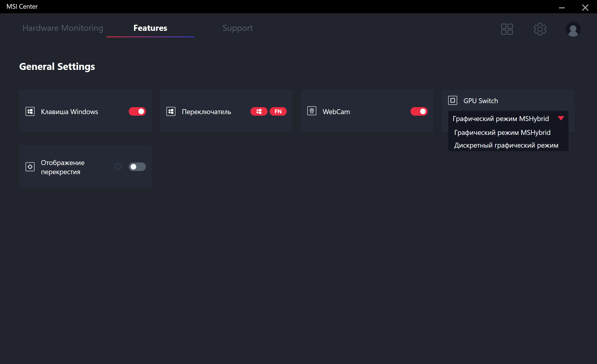The height and width of the screenshot is (364, 597).
Task: Open the apps grid icon
Action: tap(507, 29)
